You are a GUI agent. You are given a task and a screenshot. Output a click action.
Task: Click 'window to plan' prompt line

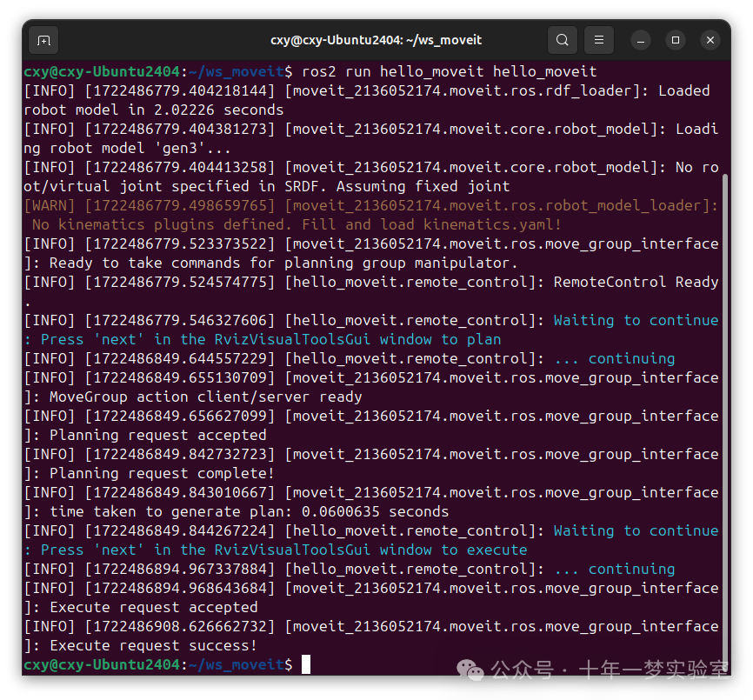(440, 340)
